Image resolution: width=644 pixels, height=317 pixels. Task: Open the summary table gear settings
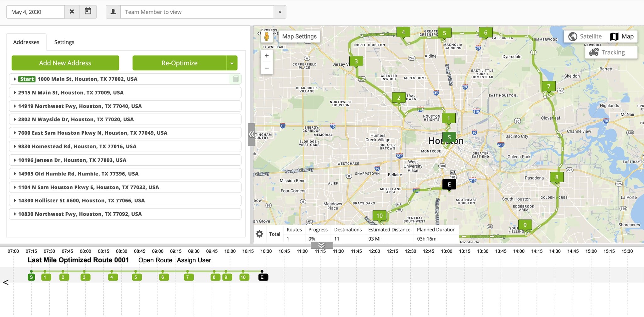pyautogui.click(x=259, y=234)
